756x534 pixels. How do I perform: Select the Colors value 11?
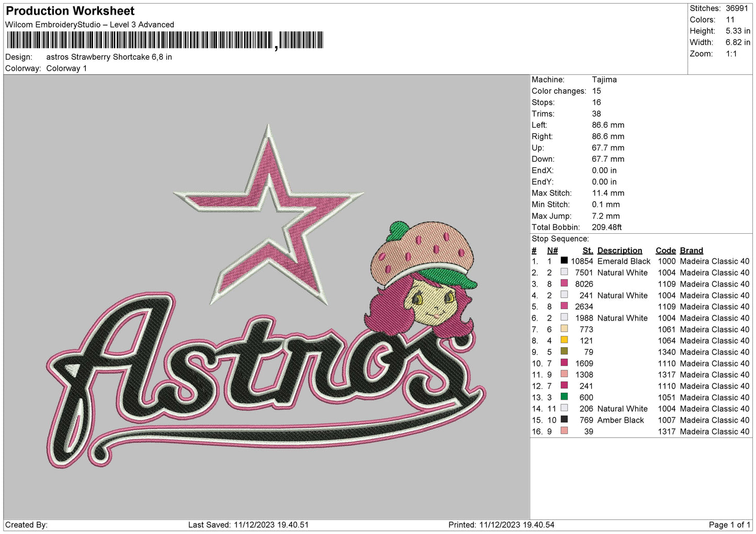pos(730,20)
